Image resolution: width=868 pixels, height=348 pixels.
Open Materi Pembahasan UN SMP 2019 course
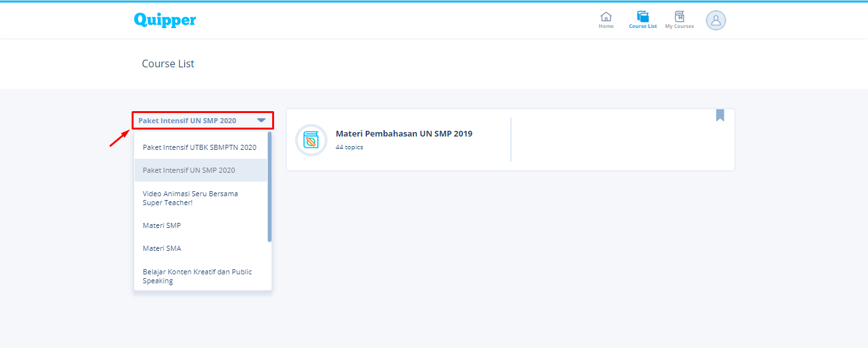tap(404, 133)
